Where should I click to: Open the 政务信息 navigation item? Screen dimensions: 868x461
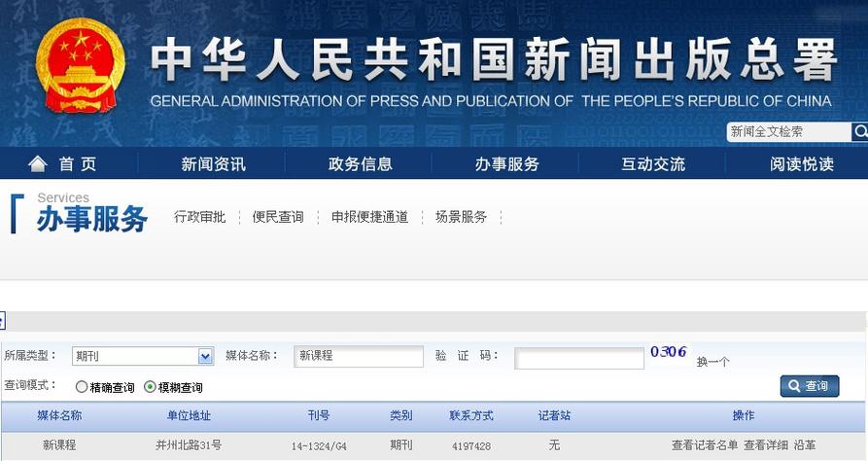pyautogui.click(x=361, y=164)
